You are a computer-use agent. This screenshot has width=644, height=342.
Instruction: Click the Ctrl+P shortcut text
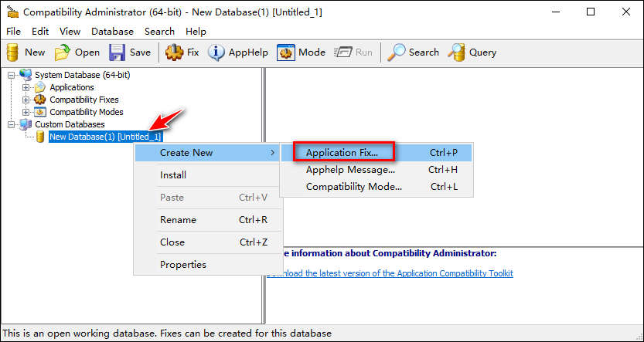pos(444,153)
